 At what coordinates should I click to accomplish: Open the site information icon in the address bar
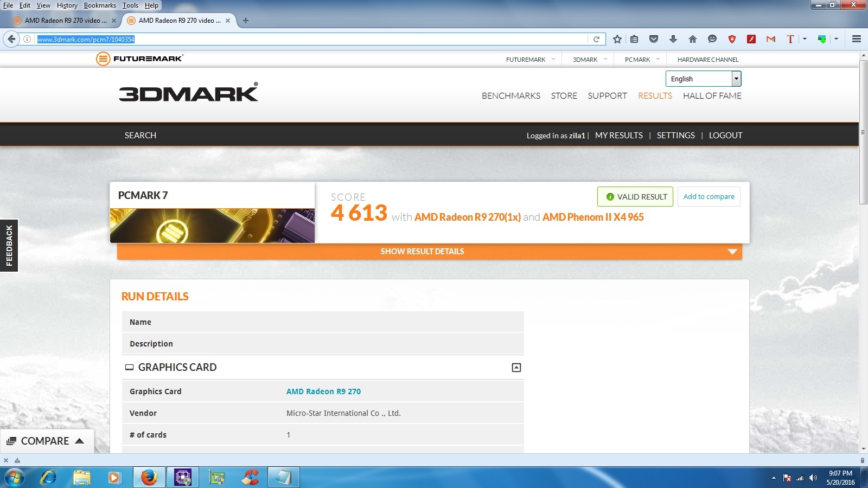[x=27, y=39]
